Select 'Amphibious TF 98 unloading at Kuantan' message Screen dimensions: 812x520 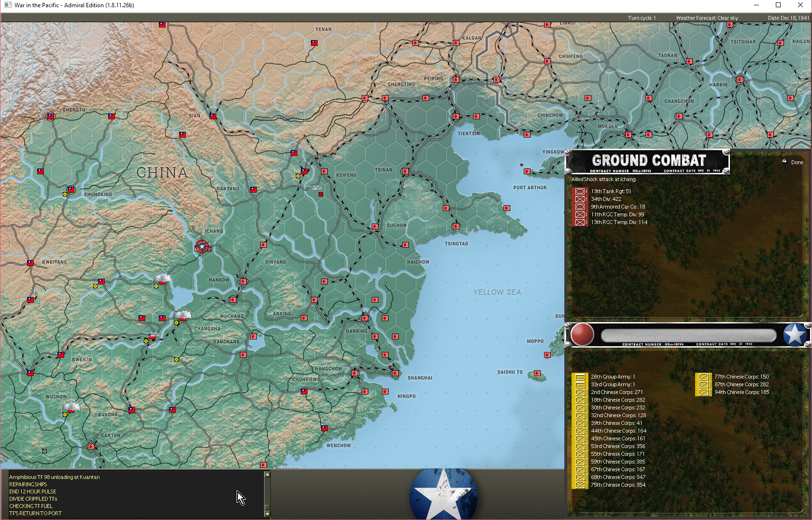55,477
